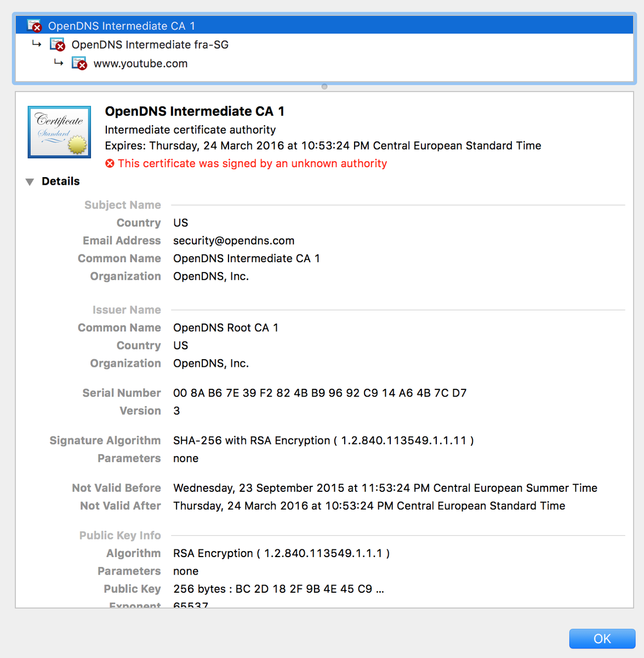644x658 pixels.
Task: Click the heading OpenDNS Intermediate CA 1
Action: tap(195, 111)
